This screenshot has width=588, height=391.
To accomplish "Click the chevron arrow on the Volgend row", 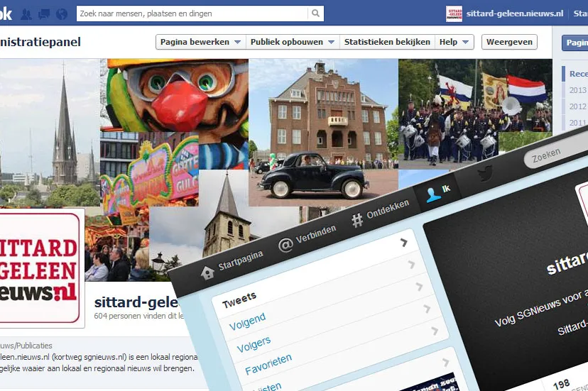I will point(411,265).
